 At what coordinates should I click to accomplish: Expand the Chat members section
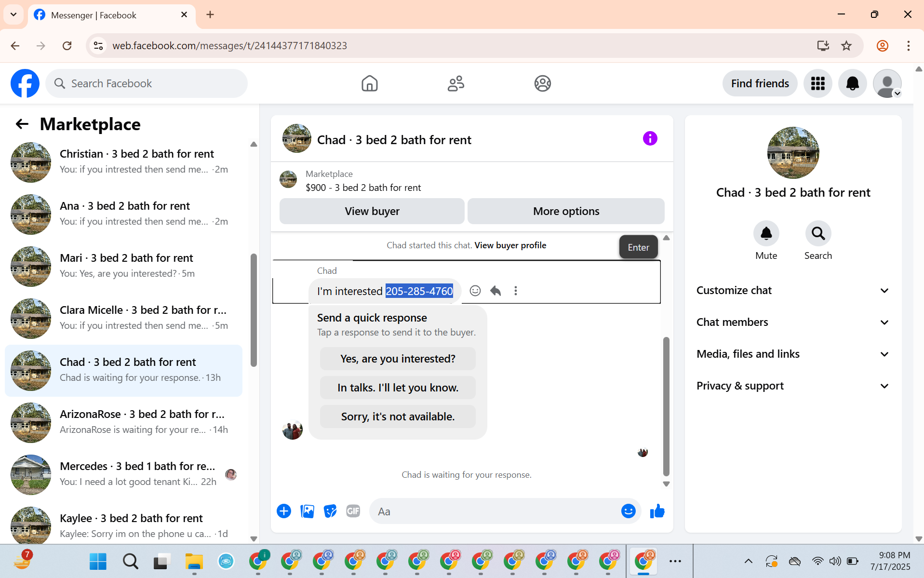point(793,322)
